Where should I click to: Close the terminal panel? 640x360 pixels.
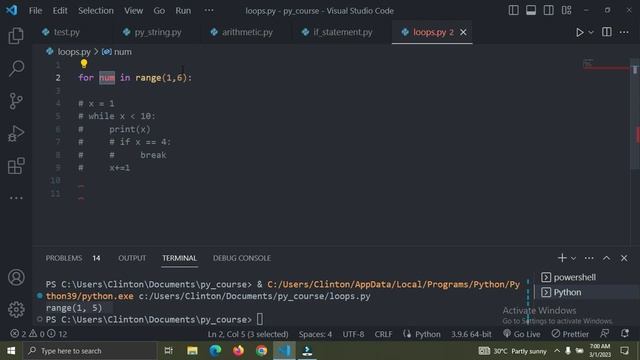624,258
